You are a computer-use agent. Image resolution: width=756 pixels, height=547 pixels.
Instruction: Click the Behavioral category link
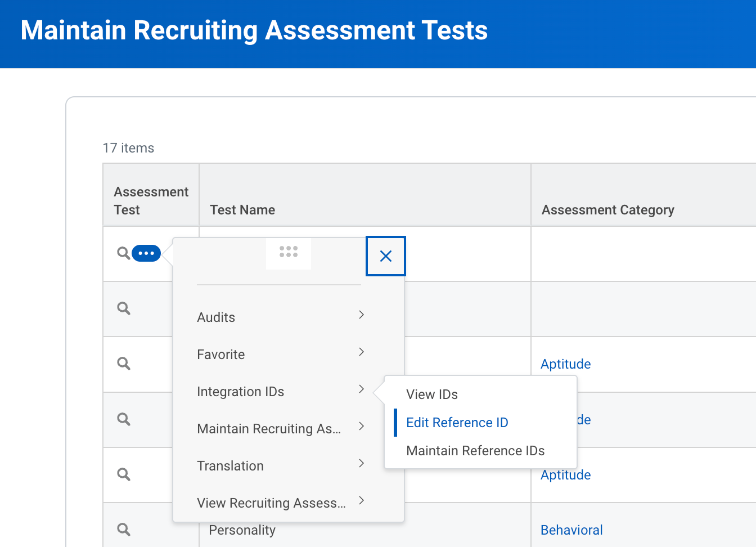click(571, 530)
